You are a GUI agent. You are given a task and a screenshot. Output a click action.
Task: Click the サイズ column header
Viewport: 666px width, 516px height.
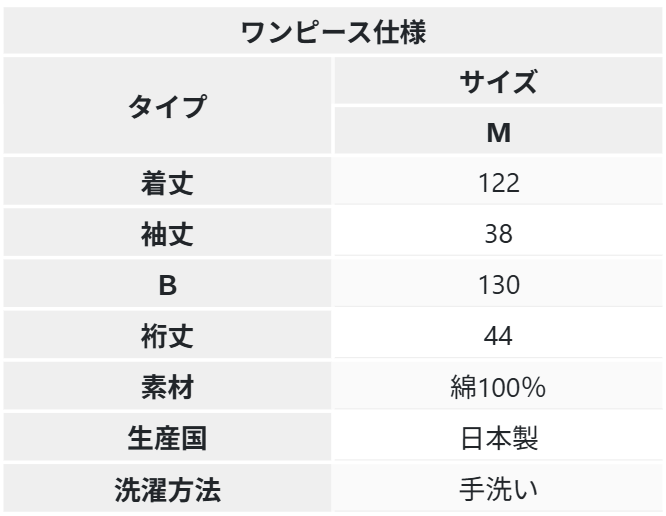point(498,81)
